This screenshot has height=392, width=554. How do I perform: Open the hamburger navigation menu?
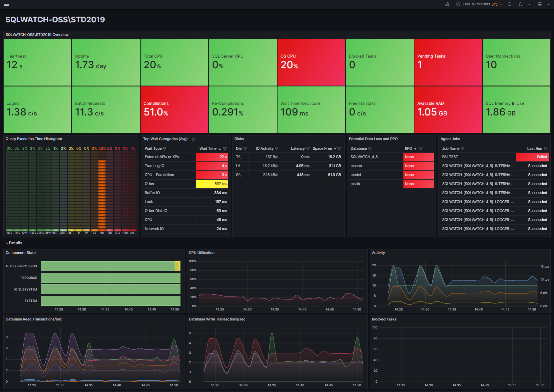click(x=6, y=4)
